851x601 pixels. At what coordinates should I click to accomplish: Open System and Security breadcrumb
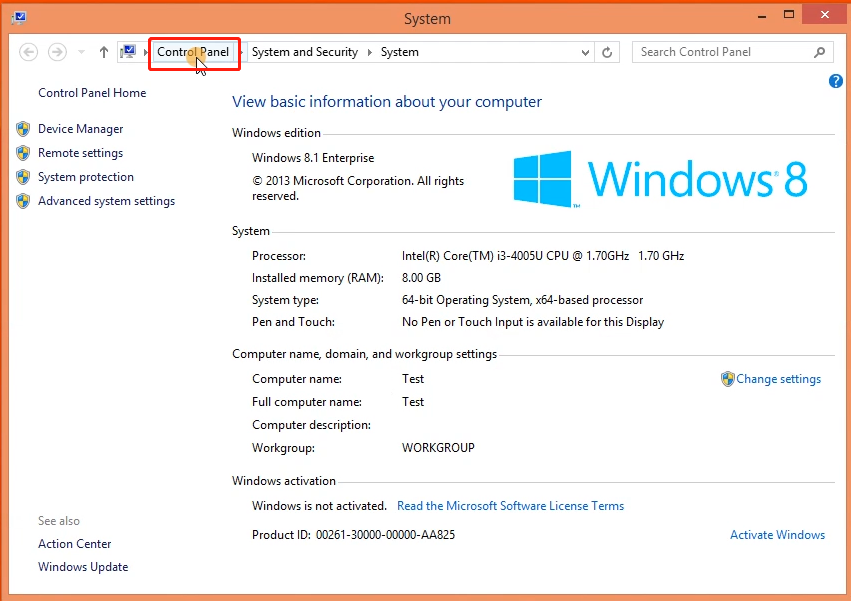click(305, 52)
